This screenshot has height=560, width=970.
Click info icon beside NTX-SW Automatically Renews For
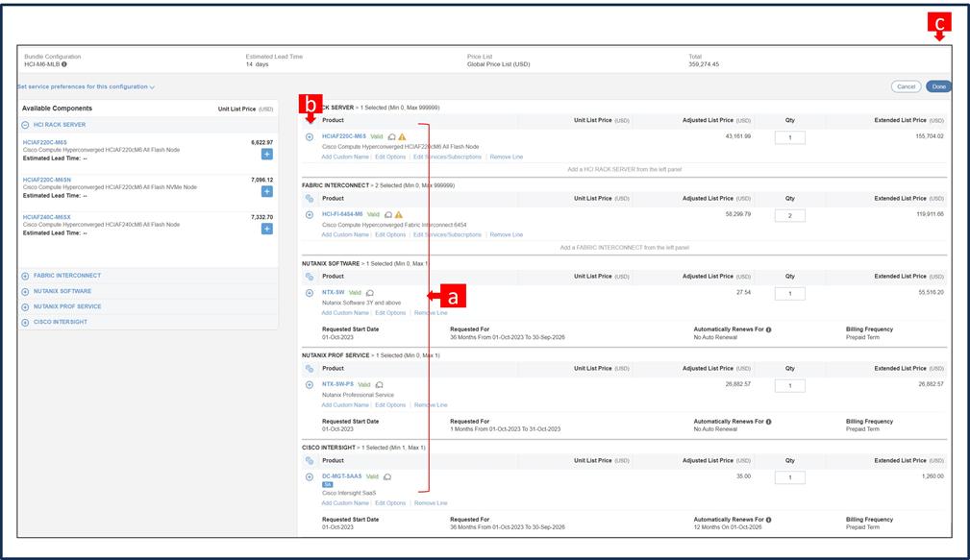[768, 329]
